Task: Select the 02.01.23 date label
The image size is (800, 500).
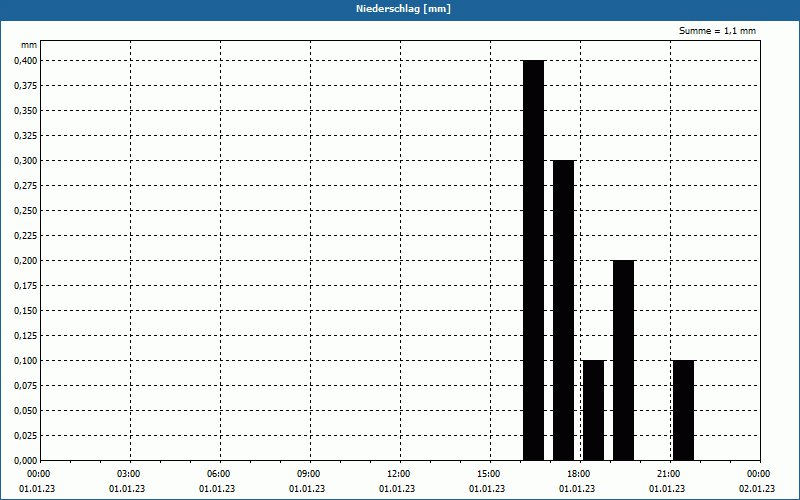Action: click(x=757, y=489)
